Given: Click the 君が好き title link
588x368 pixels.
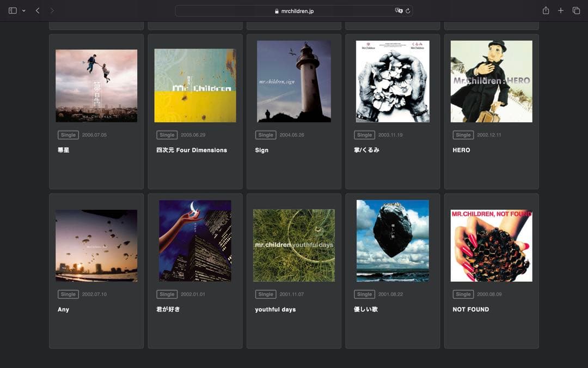Looking at the screenshot, I should pyautogui.click(x=168, y=309).
